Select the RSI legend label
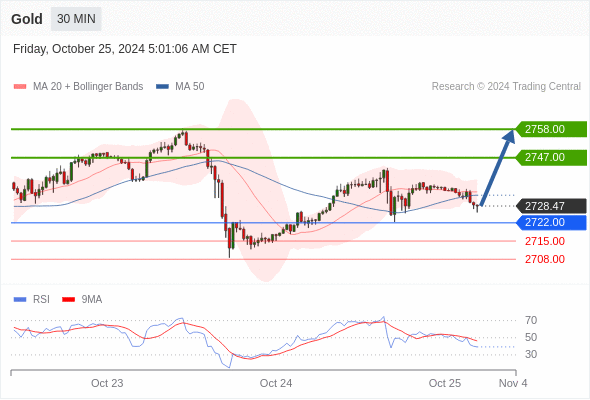 coord(41,300)
